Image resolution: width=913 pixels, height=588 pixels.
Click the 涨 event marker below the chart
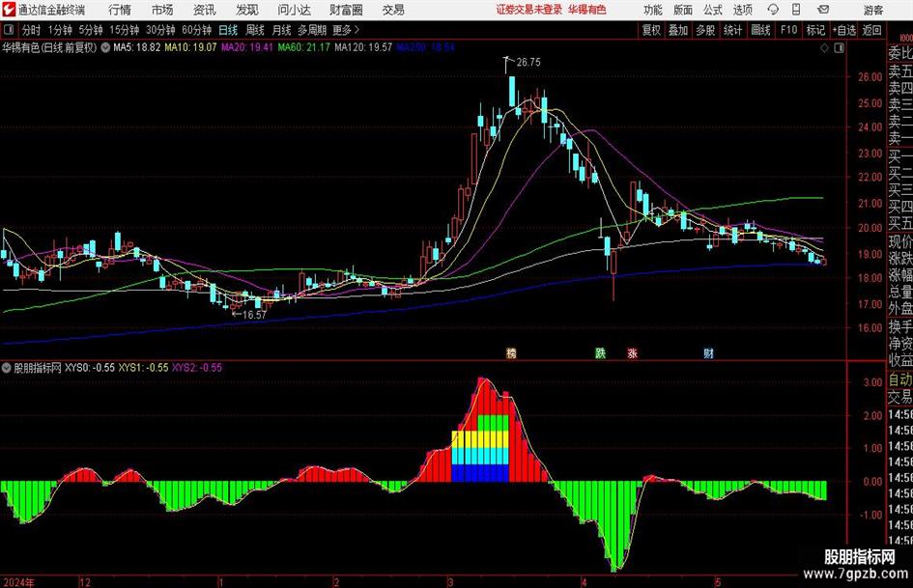click(x=633, y=352)
